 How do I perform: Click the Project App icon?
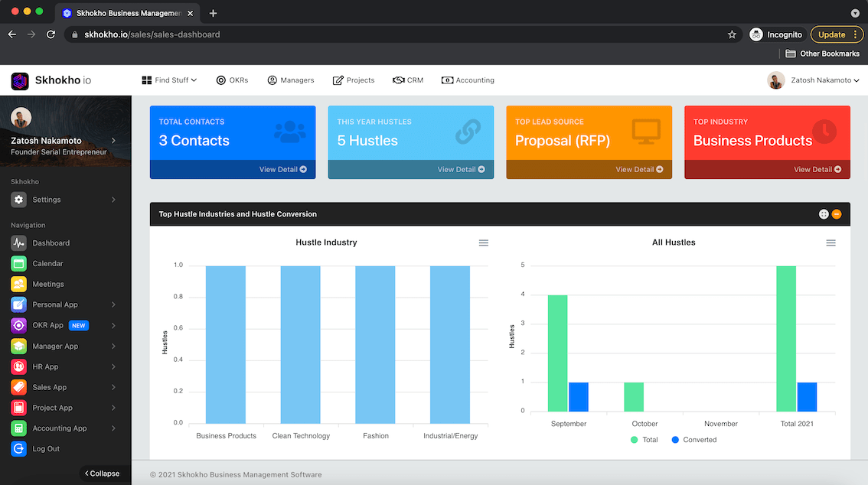click(19, 408)
